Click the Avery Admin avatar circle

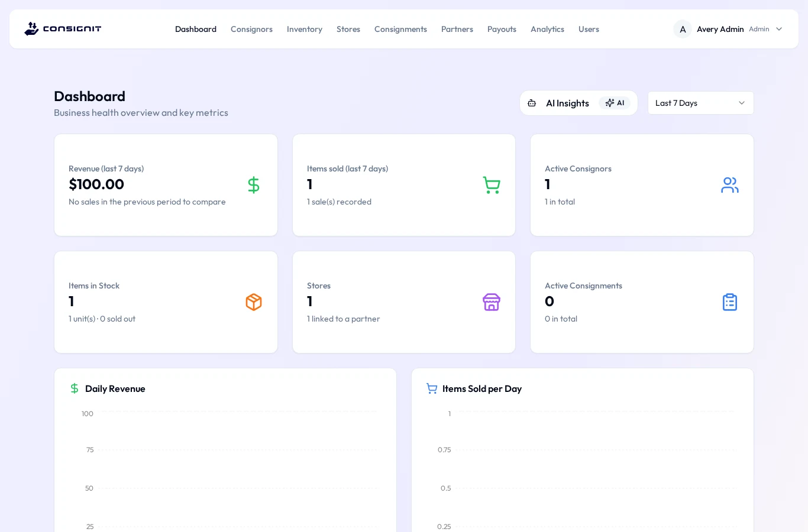(x=683, y=29)
